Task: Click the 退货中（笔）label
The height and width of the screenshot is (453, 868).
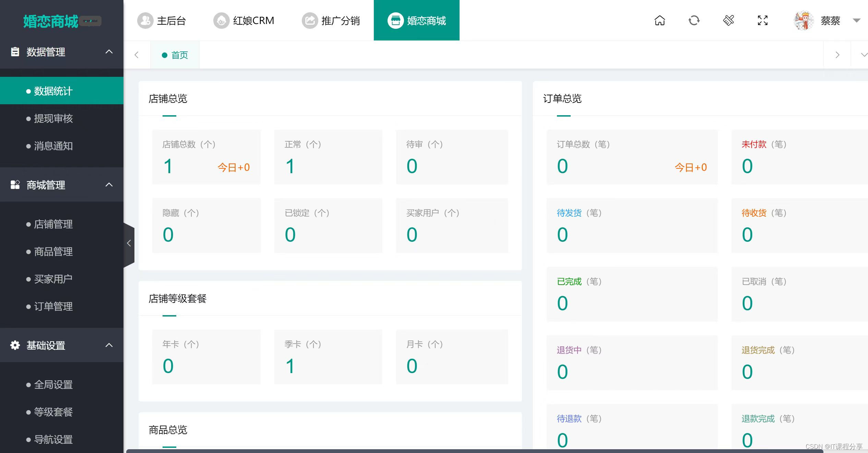Action: [579, 350]
